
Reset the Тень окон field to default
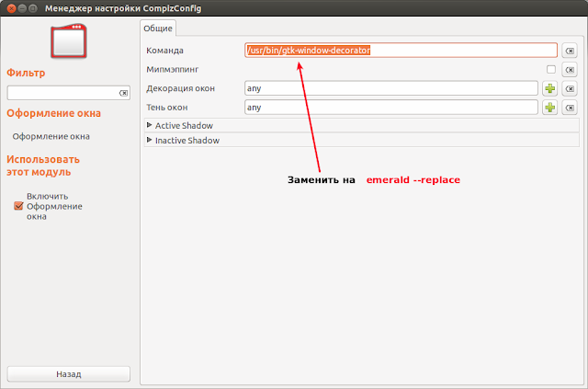pyautogui.click(x=570, y=108)
